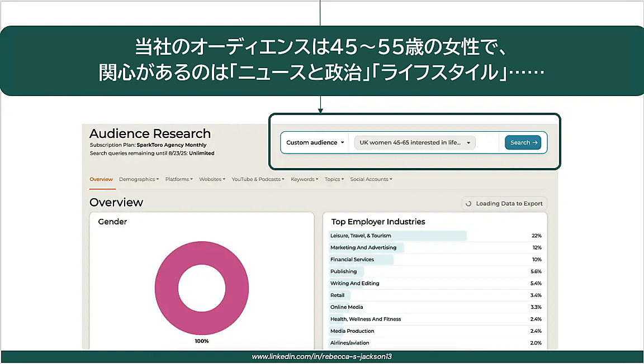644x364 pixels.
Task: Click the loading spinner icon on export button
Action: click(468, 204)
